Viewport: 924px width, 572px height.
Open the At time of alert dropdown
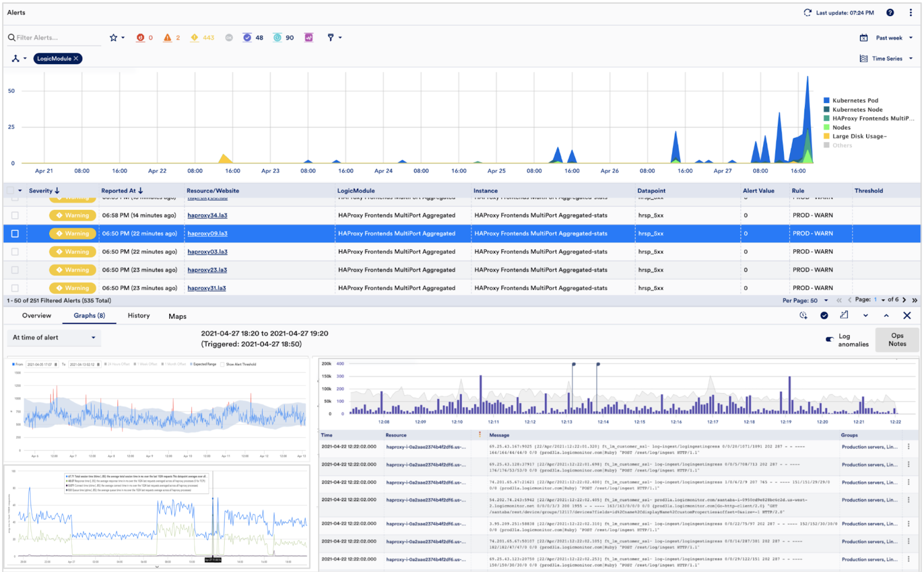click(x=54, y=338)
